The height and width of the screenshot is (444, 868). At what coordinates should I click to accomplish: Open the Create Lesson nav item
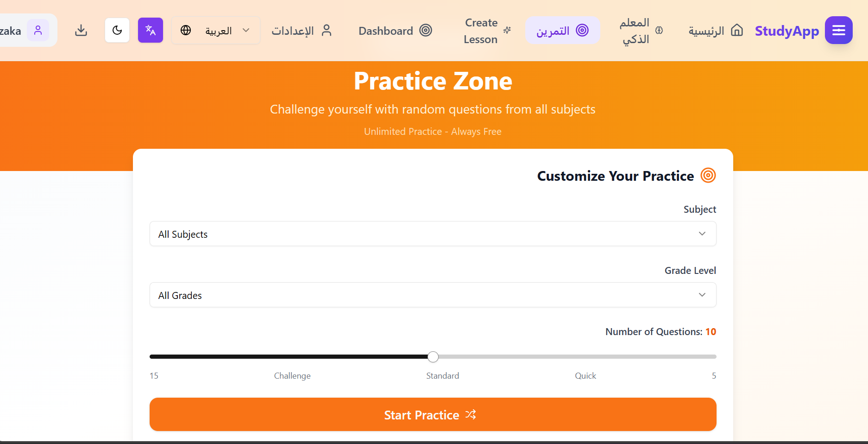(x=487, y=31)
